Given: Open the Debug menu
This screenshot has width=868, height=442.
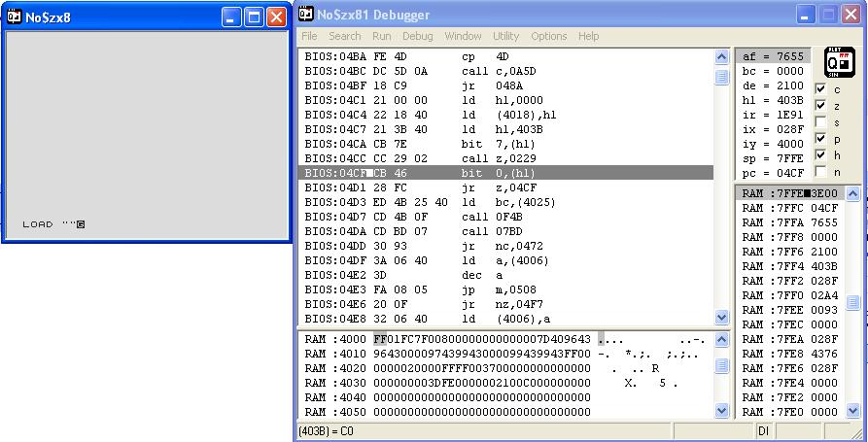Looking at the screenshot, I should pyautogui.click(x=418, y=36).
